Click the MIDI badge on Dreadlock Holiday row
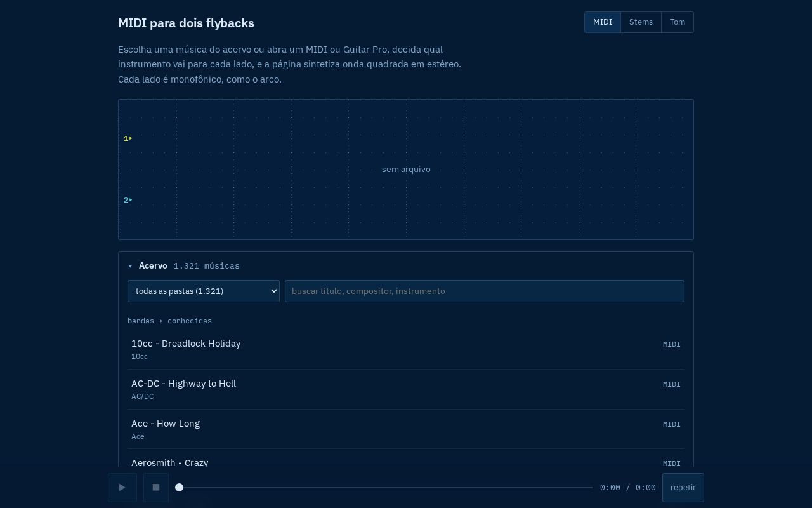Viewport: 812px width, 508px height. click(x=672, y=344)
